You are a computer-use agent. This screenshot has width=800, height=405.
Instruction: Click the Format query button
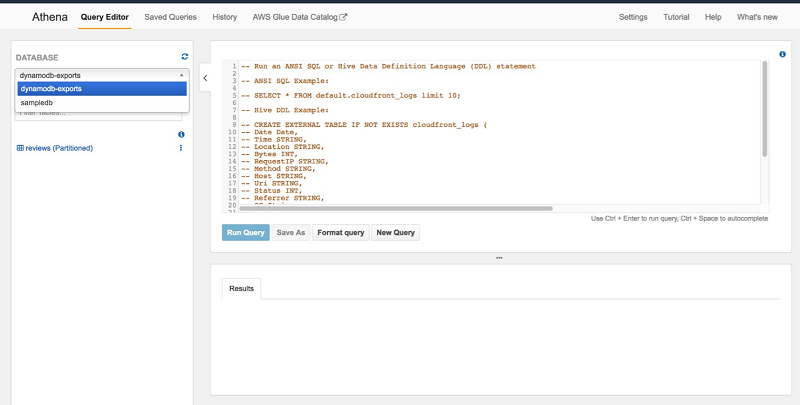point(341,233)
